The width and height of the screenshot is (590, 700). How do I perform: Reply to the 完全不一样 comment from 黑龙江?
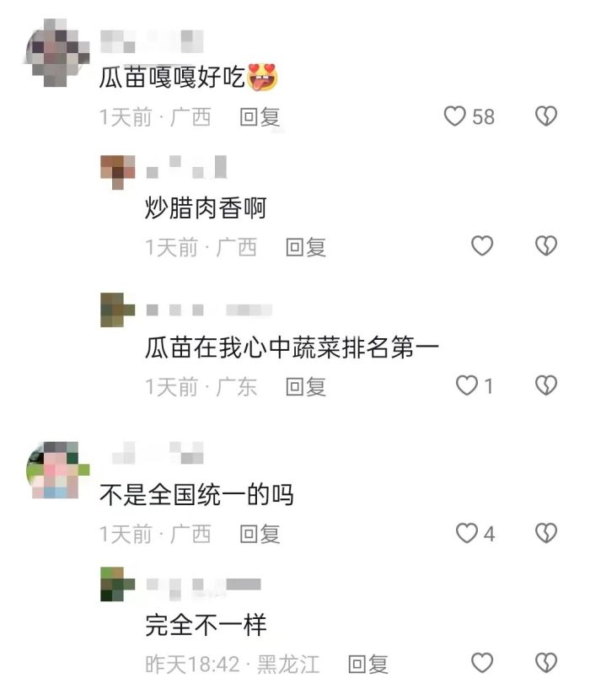pos(368,665)
